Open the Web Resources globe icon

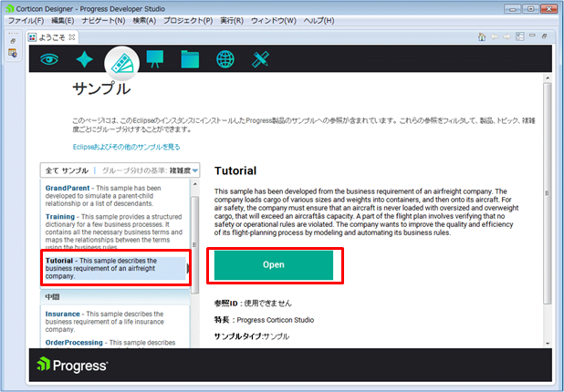(x=225, y=59)
